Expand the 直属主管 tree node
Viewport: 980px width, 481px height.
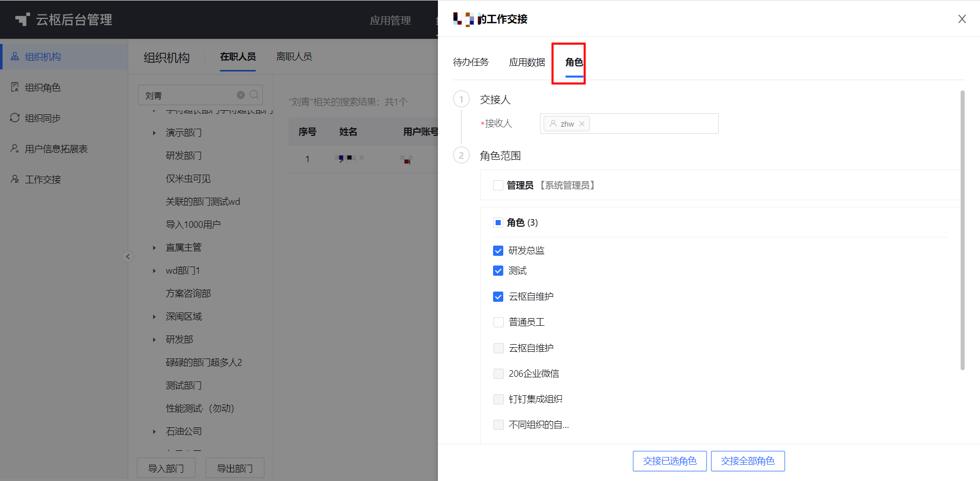(x=154, y=248)
